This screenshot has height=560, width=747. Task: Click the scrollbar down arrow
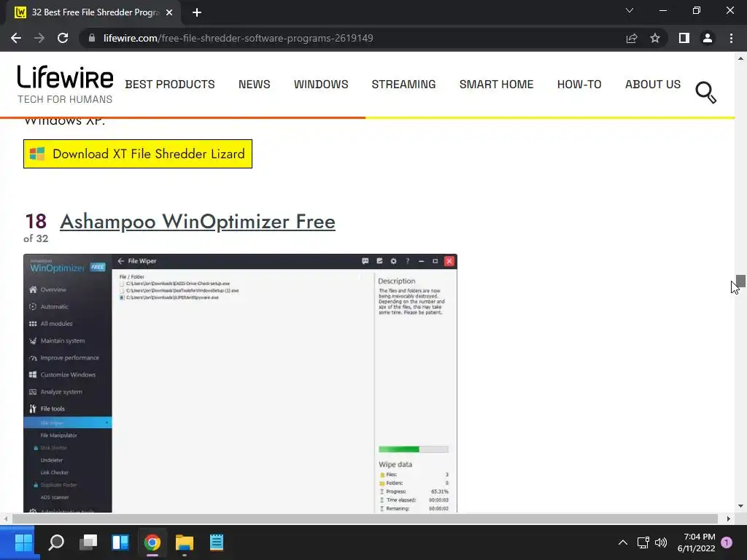(740, 506)
